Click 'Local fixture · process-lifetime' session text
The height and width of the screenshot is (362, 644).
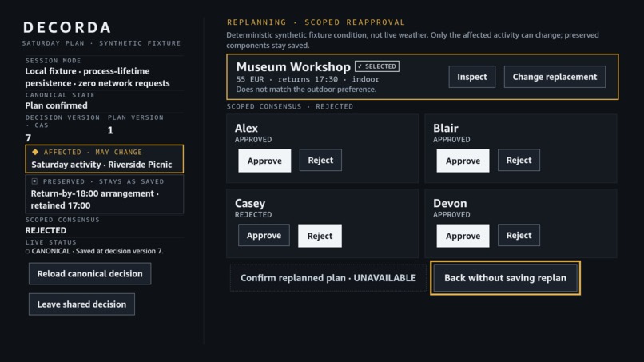pyautogui.click(x=87, y=71)
